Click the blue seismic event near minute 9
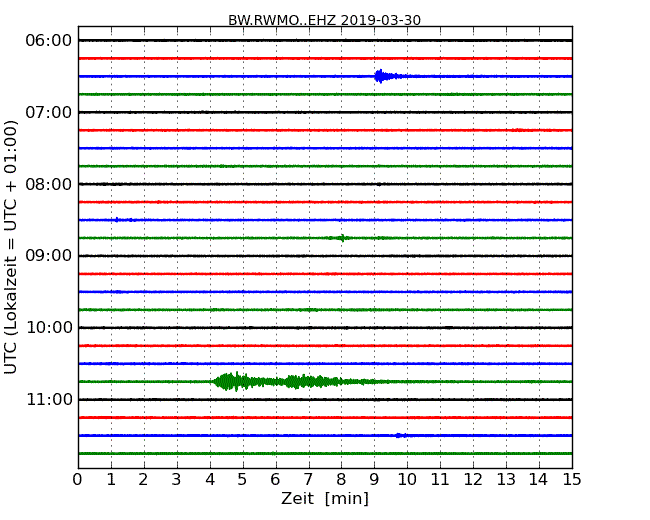This screenshot has height=520, width=650. click(x=388, y=76)
